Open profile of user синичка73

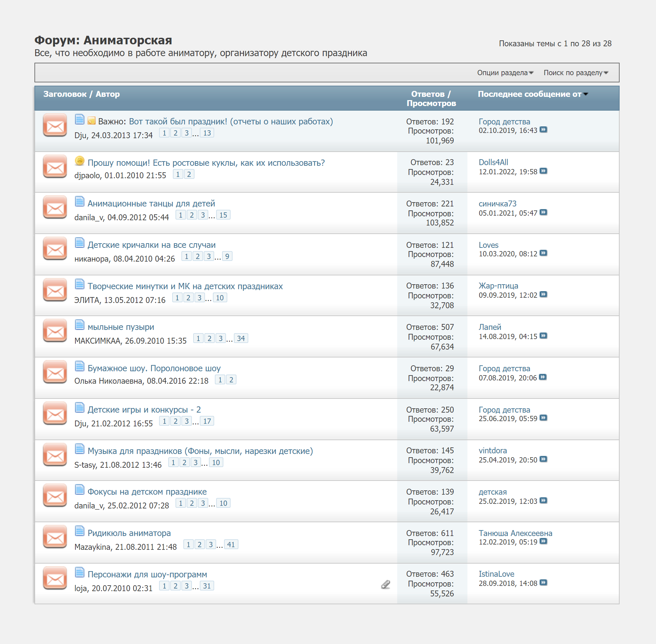pyautogui.click(x=498, y=204)
